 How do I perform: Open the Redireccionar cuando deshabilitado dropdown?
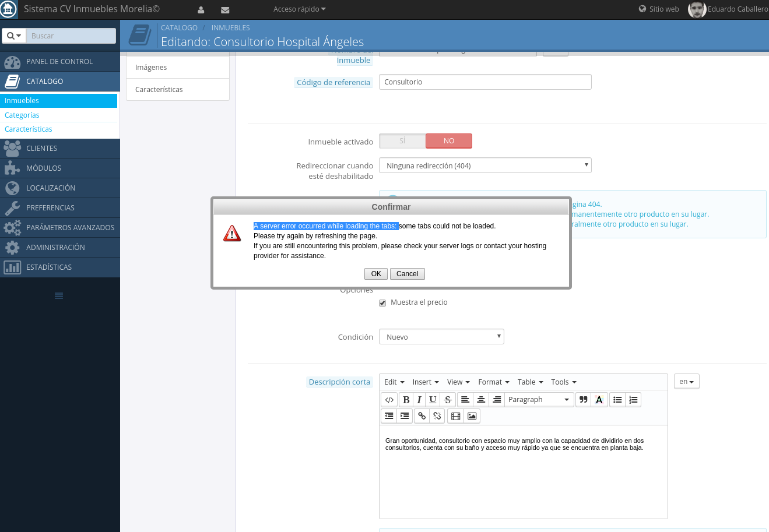click(x=485, y=165)
